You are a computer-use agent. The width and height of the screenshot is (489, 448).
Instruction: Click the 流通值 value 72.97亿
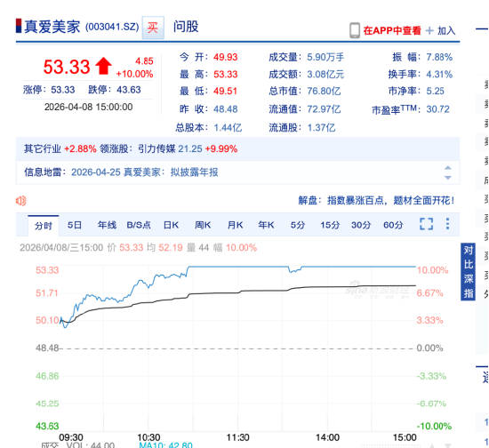pyautogui.click(x=324, y=109)
